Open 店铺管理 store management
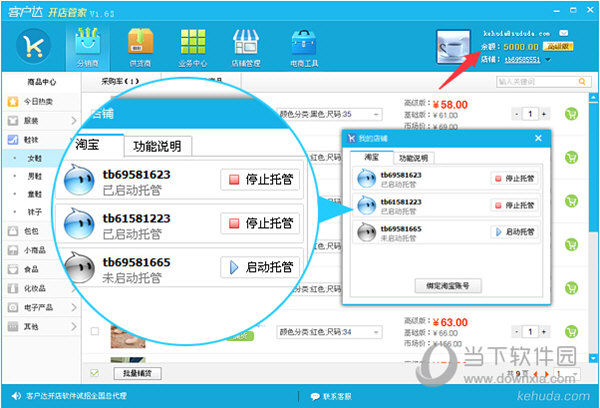Viewport: 600px width, 408px height. pyautogui.click(x=246, y=47)
